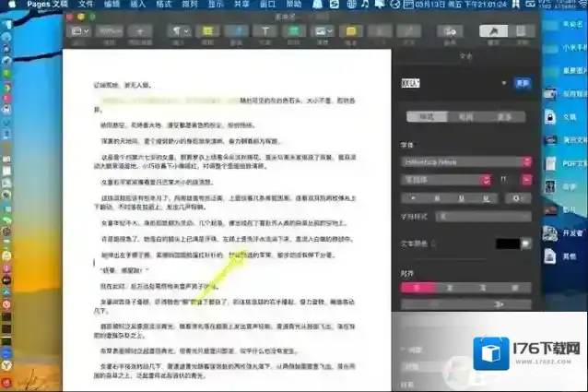Click the Add Page plus button
Viewport: 588px width, 392px height.
pyautogui.click(x=140, y=31)
